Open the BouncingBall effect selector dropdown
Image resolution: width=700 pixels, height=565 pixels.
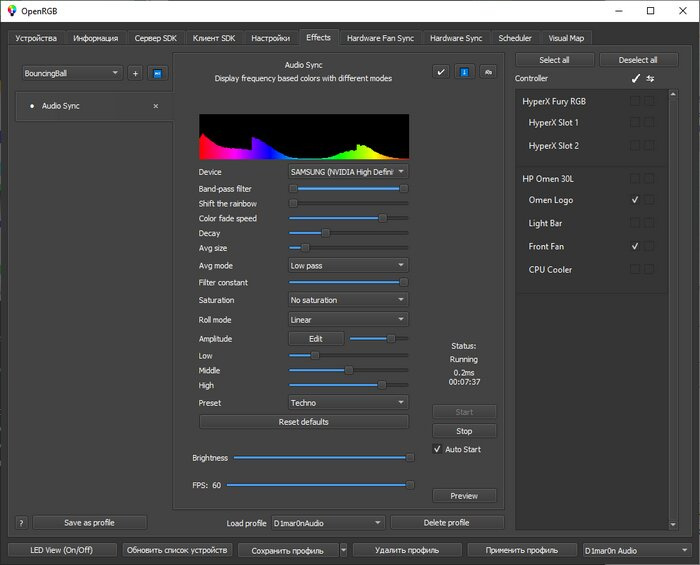click(73, 73)
